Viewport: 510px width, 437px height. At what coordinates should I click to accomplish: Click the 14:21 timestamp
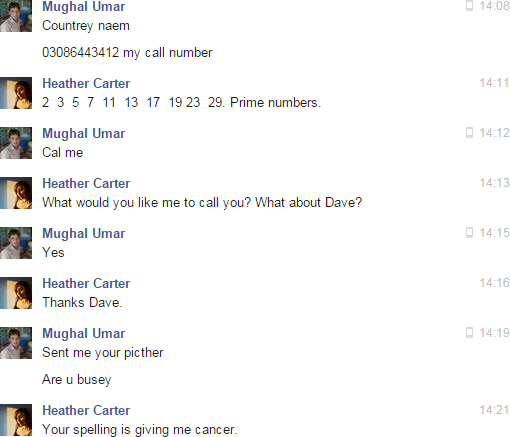(x=494, y=410)
